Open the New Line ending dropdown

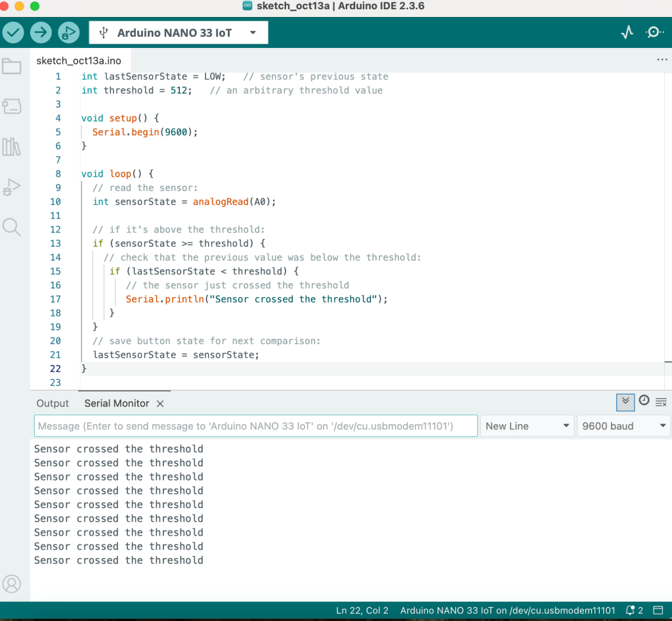coord(527,426)
